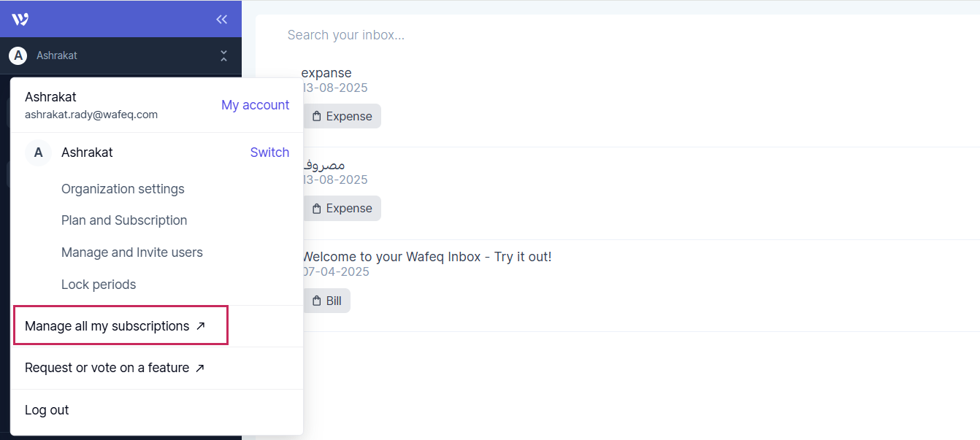Collapse the sidebar with double-chevron icon

221,19
